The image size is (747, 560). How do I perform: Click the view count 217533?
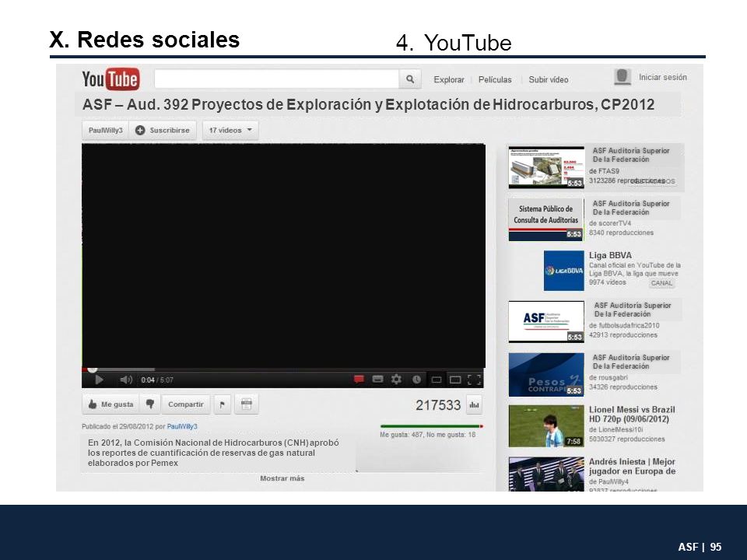pos(438,405)
